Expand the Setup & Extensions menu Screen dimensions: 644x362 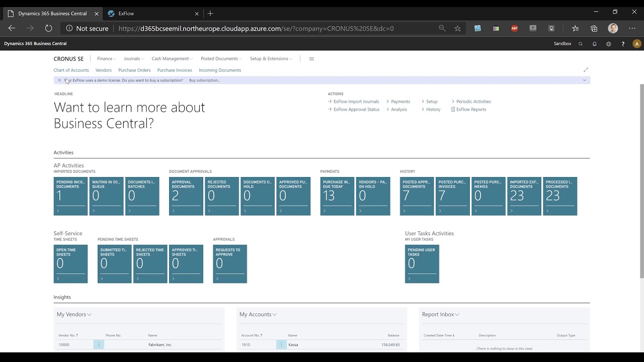(271, 59)
